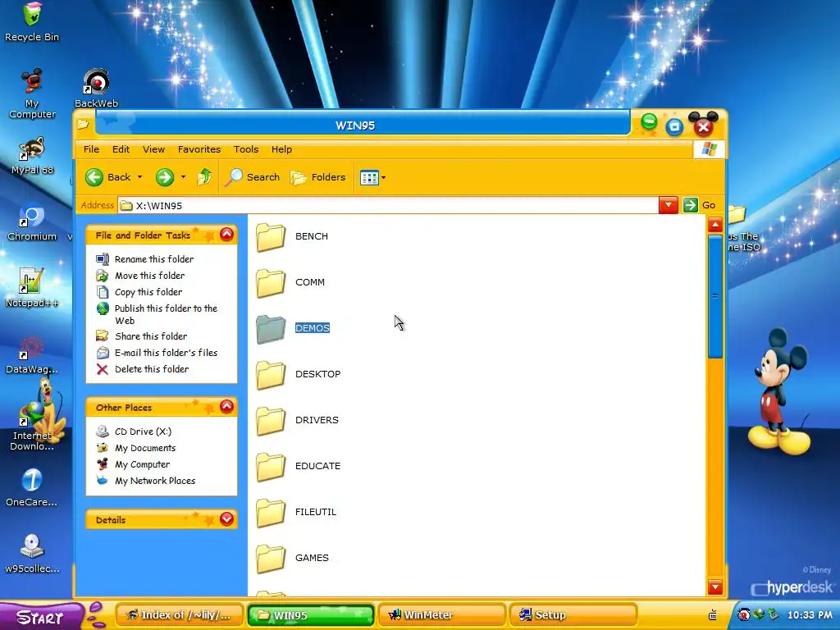Click the system tray clock

coord(810,615)
